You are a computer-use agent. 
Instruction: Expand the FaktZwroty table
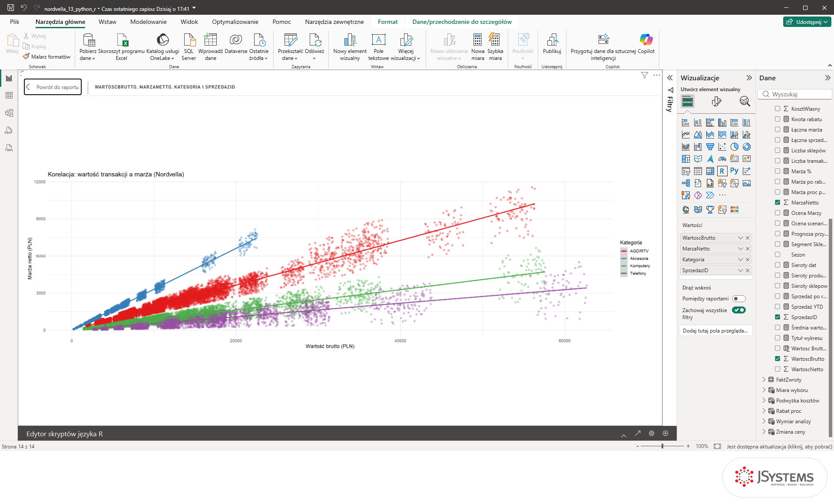click(764, 379)
